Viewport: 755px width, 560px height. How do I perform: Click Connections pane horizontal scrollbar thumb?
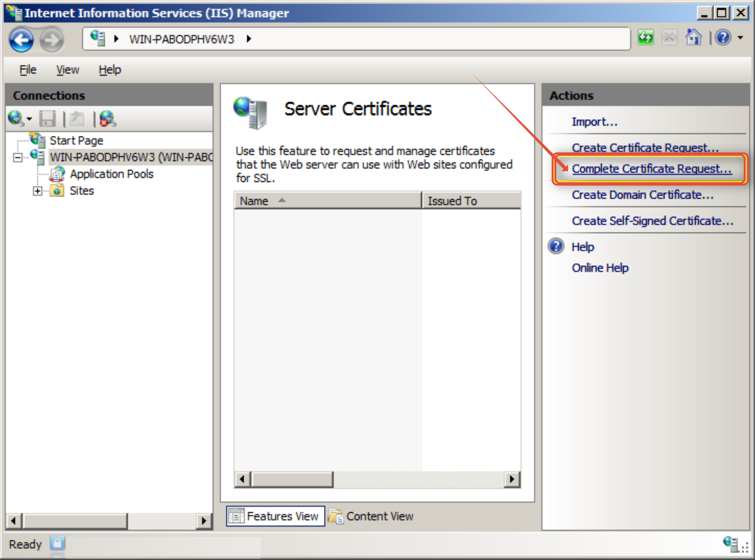point(75,521)
